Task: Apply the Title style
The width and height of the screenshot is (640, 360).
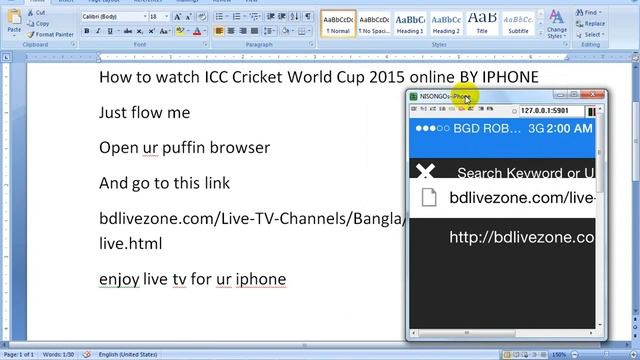Action: pos(482,24)
